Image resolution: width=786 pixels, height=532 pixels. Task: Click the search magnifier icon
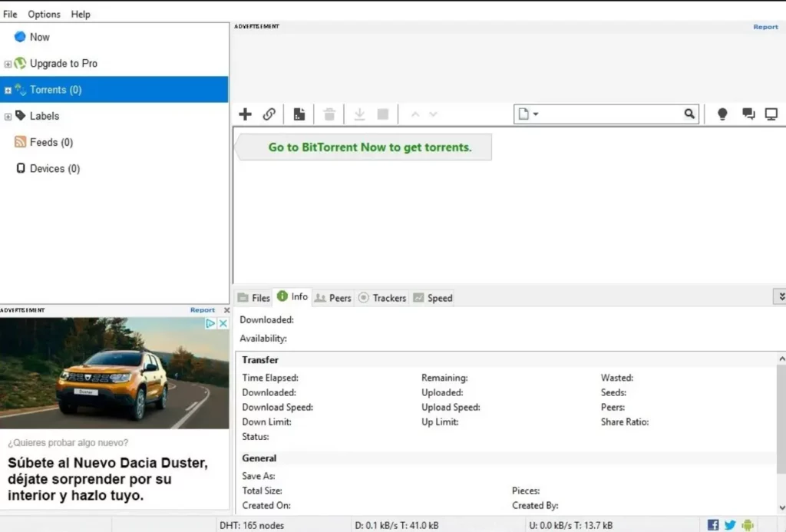click(x=689, y=114)
